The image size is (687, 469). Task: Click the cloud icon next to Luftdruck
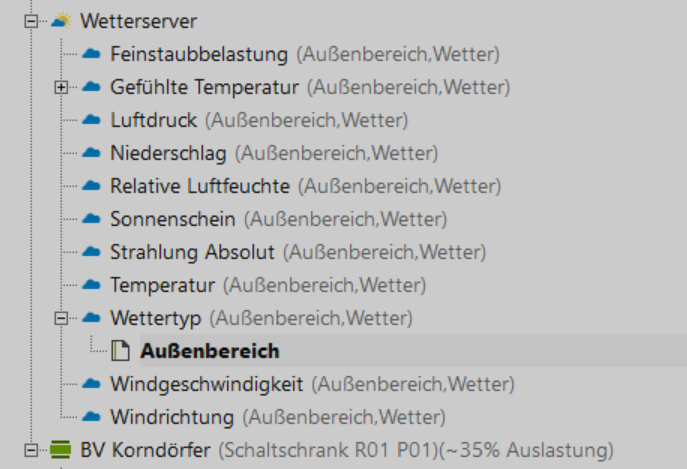(x=92, y=121)
